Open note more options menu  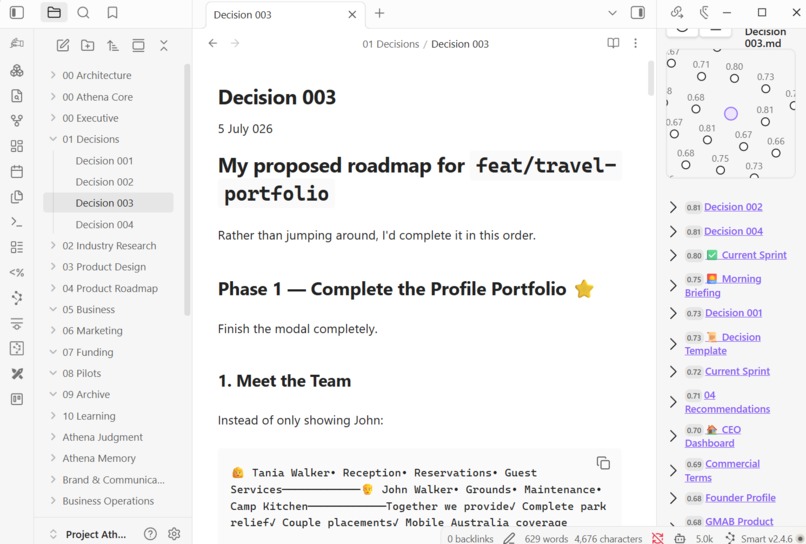click(x=635, y=43)
